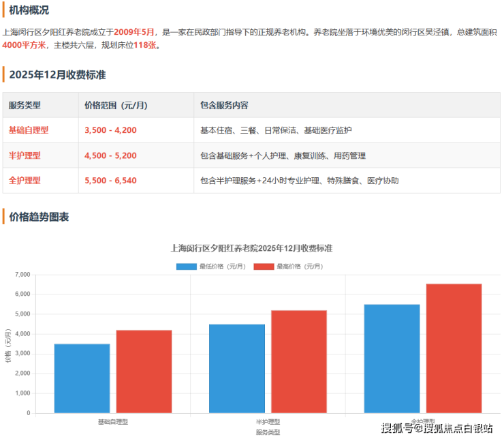Select the blue bar for 半护理型
The width and height of the screenshot is (504, 439).
[x=236, y=368]
